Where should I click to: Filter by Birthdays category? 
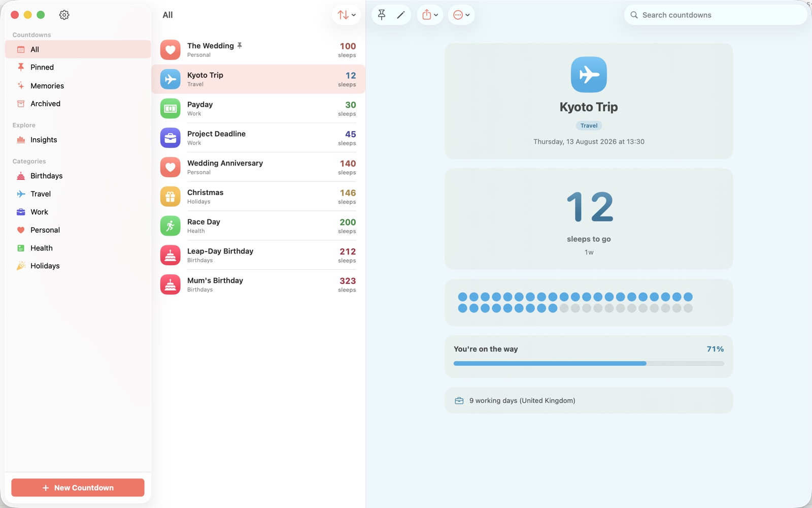click(78, 176)
